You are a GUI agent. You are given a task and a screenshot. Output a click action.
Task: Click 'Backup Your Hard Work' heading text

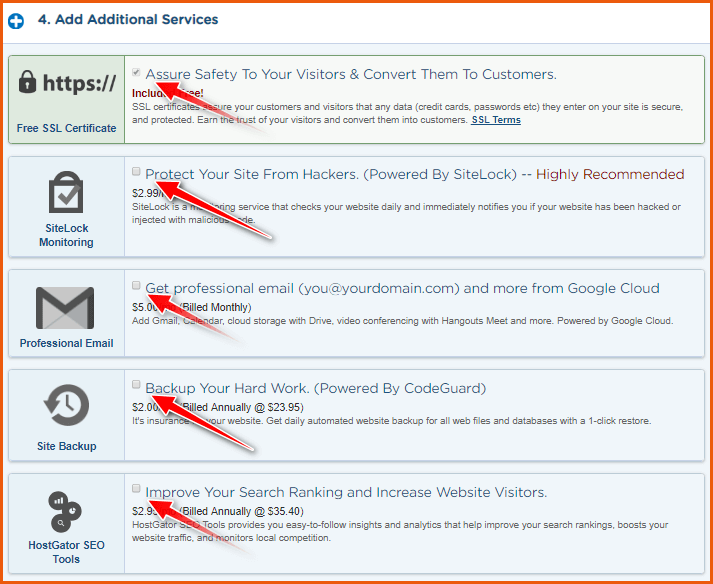[316, 388]
